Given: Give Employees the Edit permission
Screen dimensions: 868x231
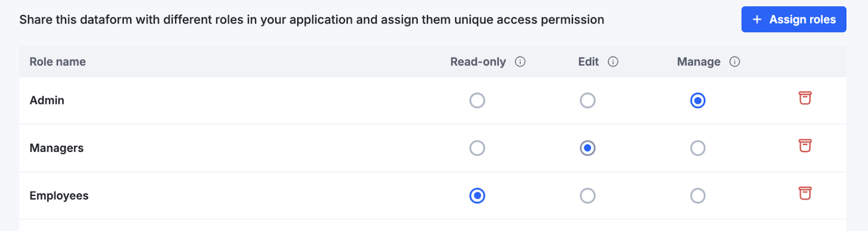Looking at the screenshot, I should (x=588, y=196).
